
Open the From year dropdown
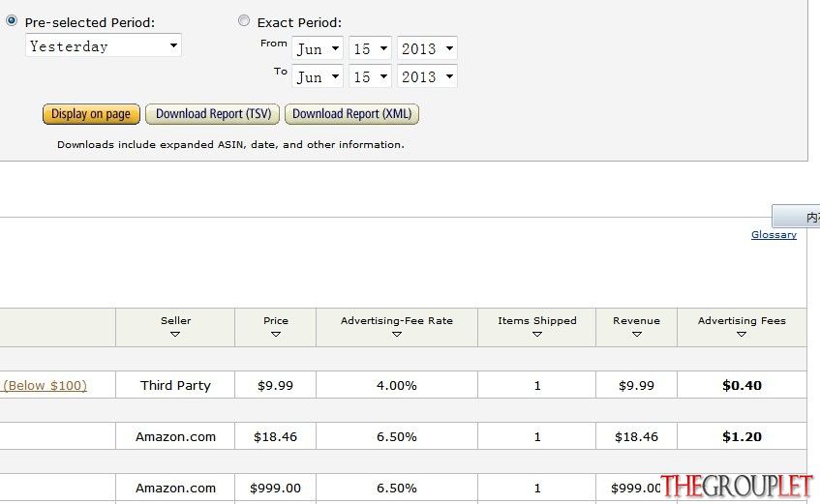(x=427, y=48)
